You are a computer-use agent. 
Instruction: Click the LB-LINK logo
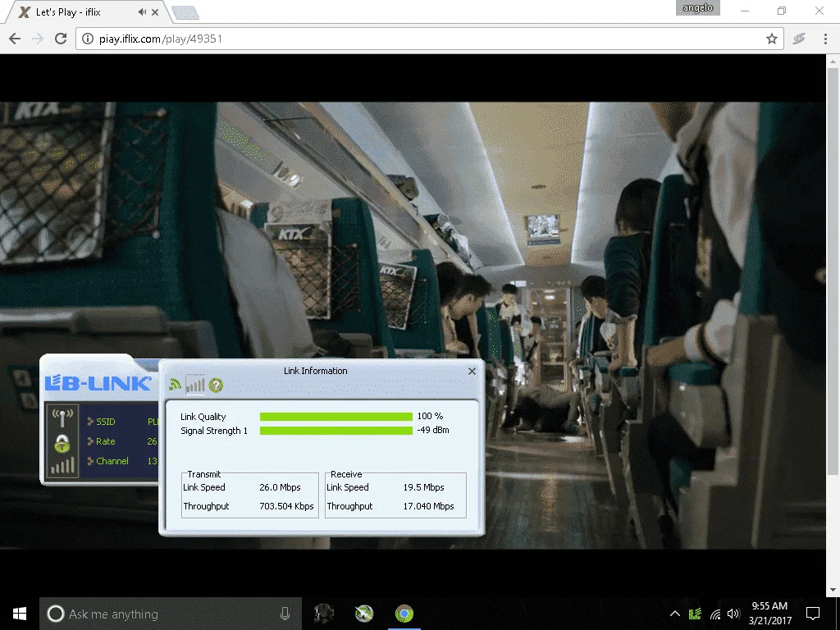(98, 383)
